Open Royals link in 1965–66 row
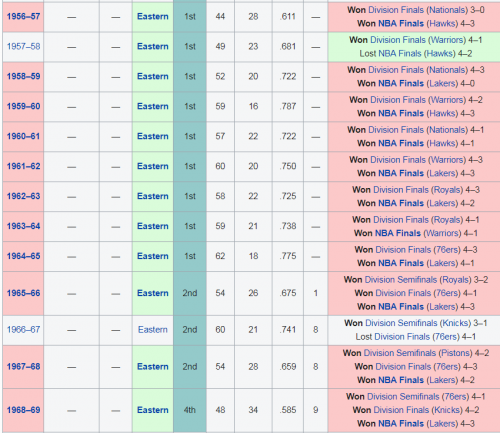Viewport: 500px width, 433px height. coord(455,280)
